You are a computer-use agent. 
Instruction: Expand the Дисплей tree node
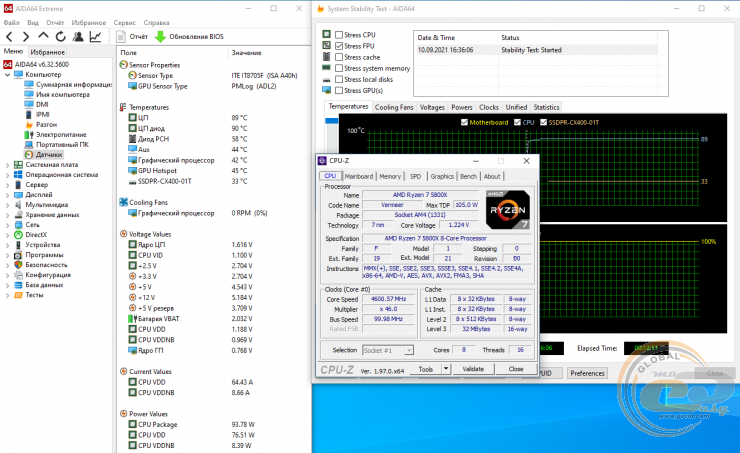[7, 194]
